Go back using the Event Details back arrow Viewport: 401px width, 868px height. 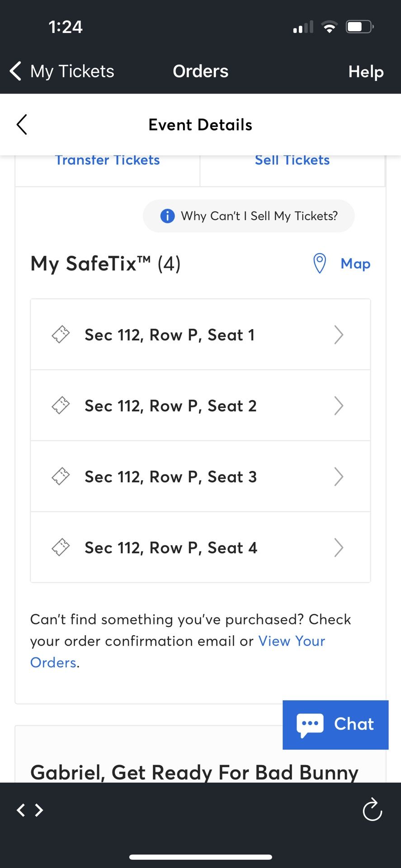coord(21,124)
